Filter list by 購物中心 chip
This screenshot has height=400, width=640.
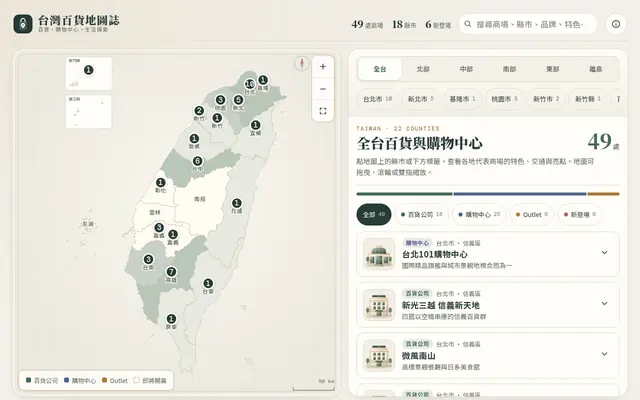(479, 214)
